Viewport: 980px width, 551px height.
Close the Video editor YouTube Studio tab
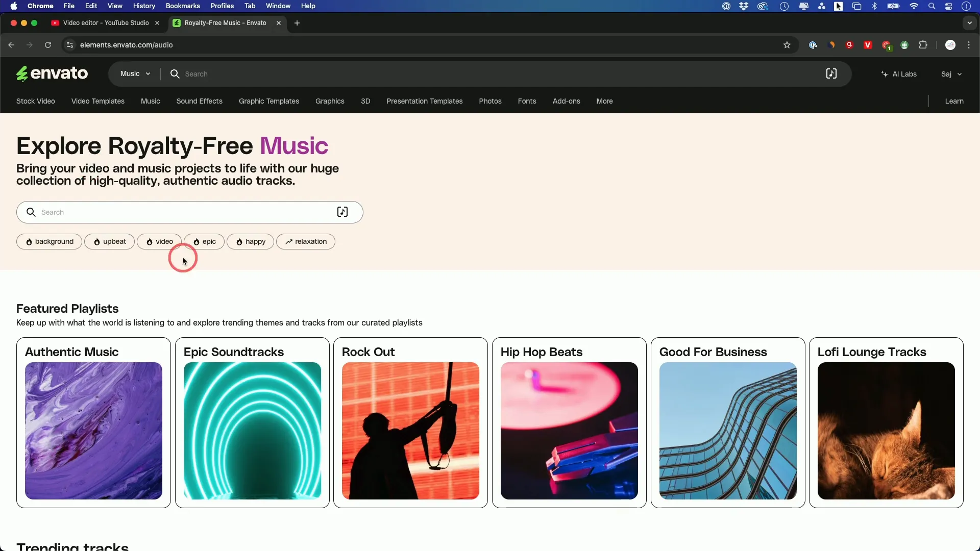[x=157, y=23]
